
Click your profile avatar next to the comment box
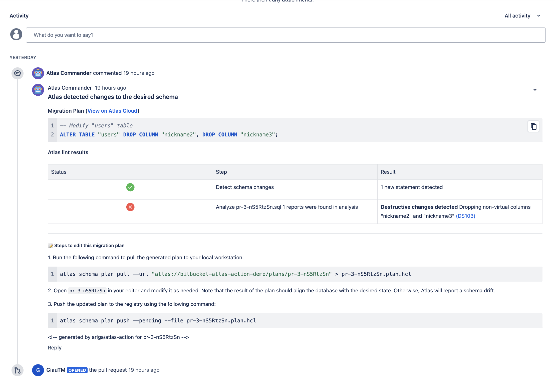click(x=16, y=35)
